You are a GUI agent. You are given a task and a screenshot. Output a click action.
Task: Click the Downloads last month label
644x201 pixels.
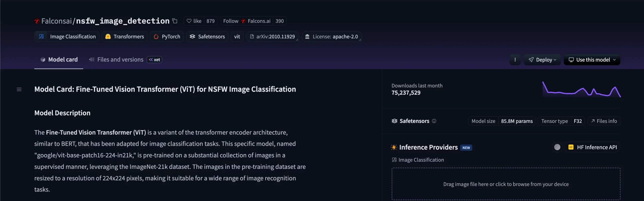pyautogui.click(x=417, y=86)
